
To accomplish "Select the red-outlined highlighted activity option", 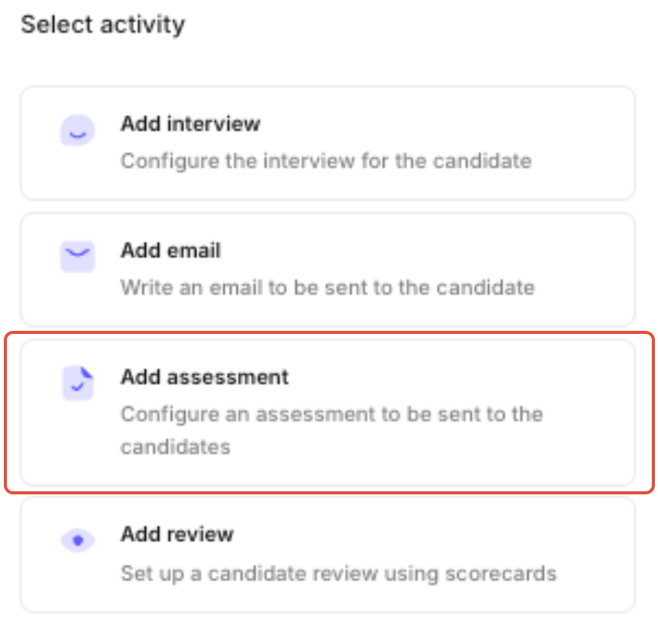I will click(329, 412).
